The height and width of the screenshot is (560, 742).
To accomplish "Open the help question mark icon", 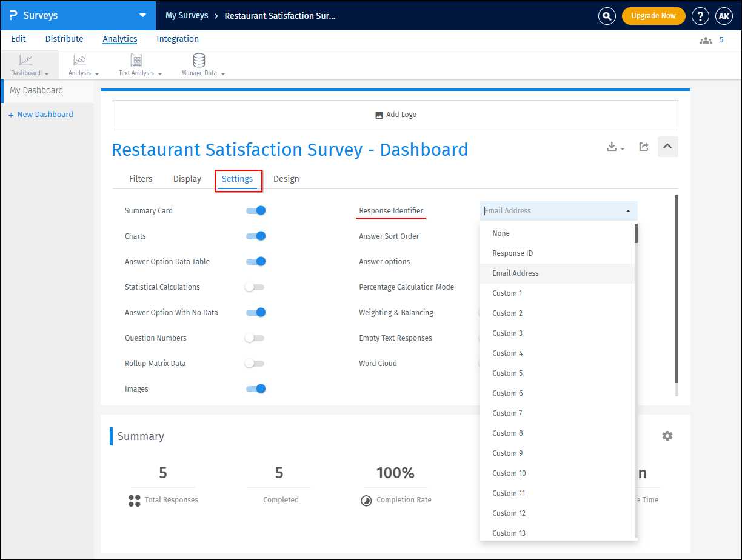I will click(700, 16).
